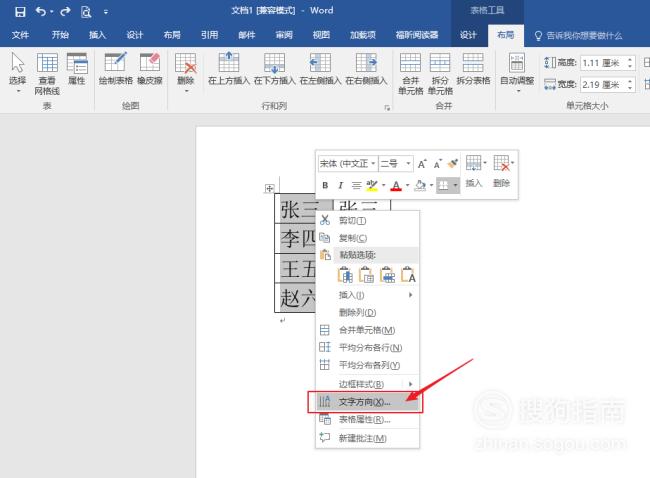Choose 合并单元格(M) from context menu

point(367,330)
